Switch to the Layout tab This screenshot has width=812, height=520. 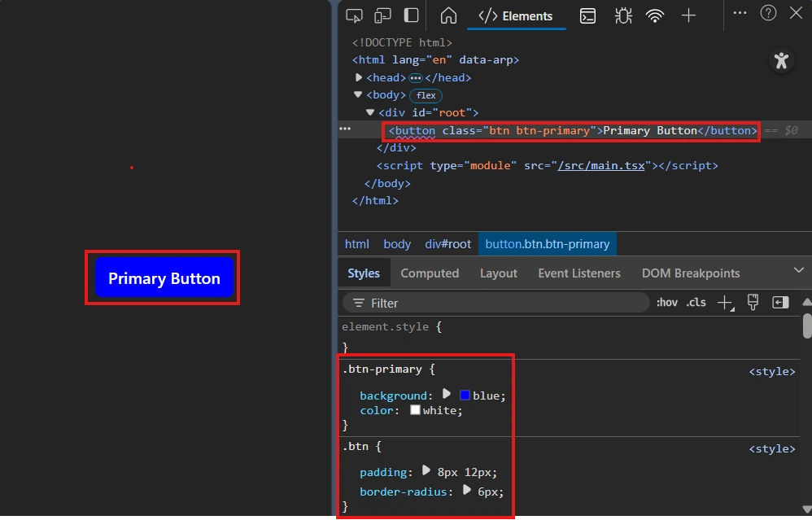[x=498, y=273]
